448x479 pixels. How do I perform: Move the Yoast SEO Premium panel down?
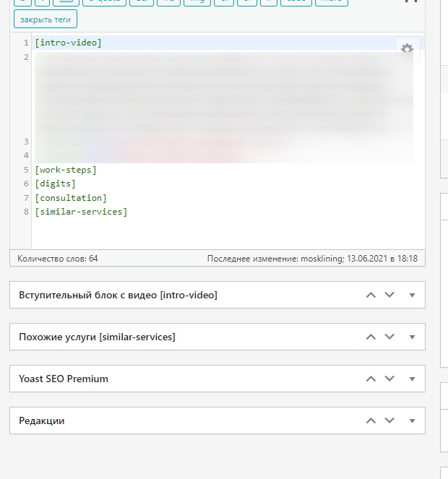point(389,379)
